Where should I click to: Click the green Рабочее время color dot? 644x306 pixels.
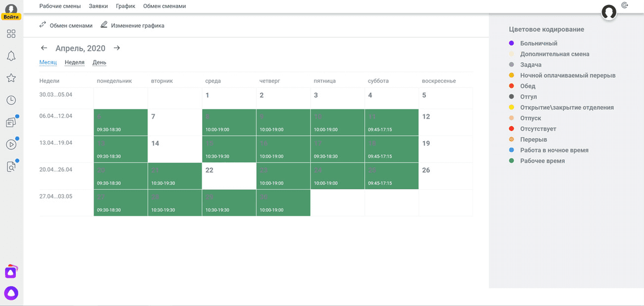(511, 161)
